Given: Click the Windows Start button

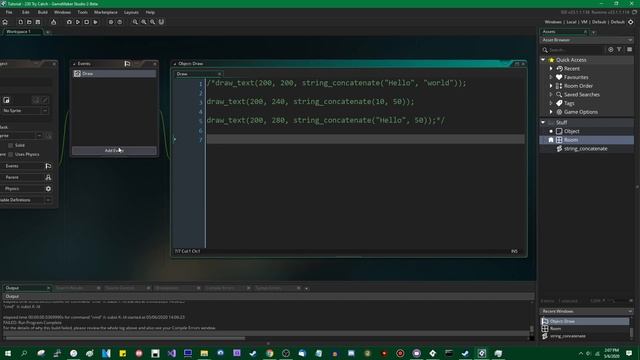Looking at the screenshot, I should point(8,353).
